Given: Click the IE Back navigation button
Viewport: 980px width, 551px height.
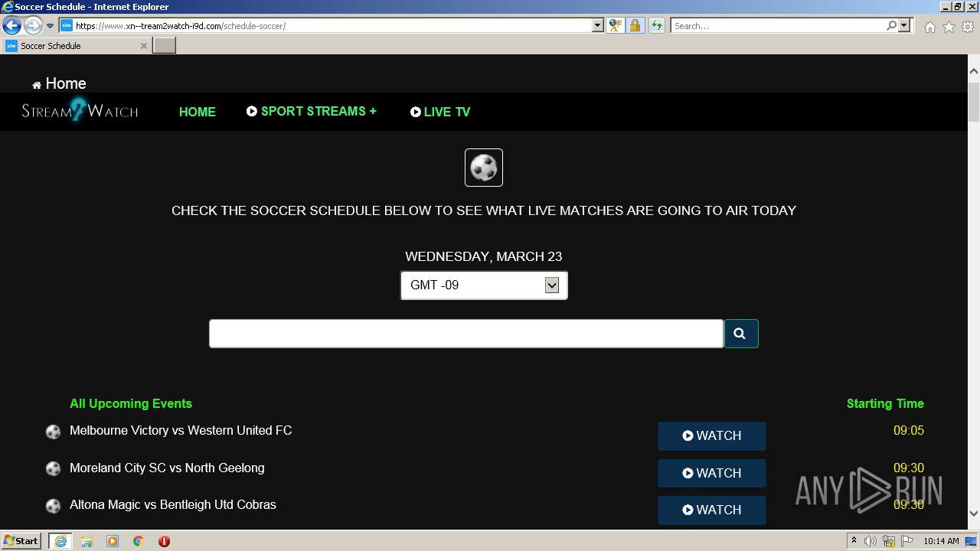Looking at the screenshot, I should [x=11, y=25].
